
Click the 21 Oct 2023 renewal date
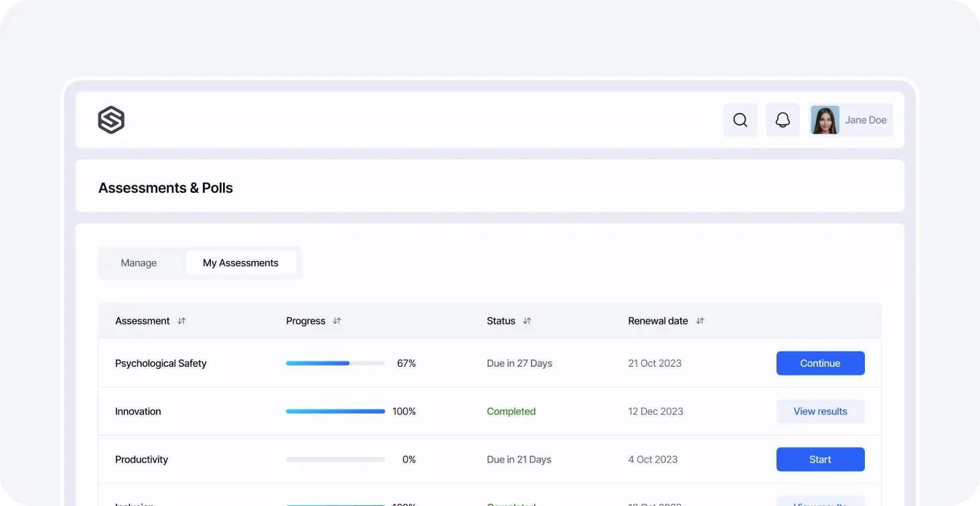click(x=655, y=363)
